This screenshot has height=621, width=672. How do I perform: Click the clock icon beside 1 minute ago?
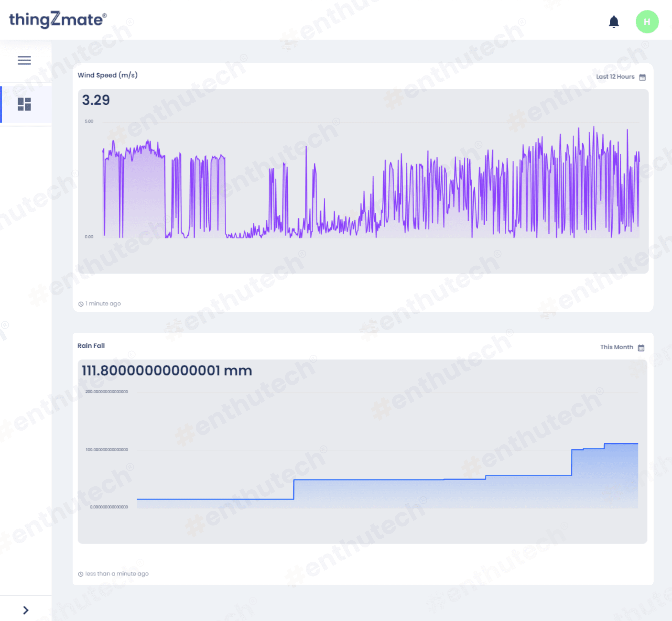point(81,304)
